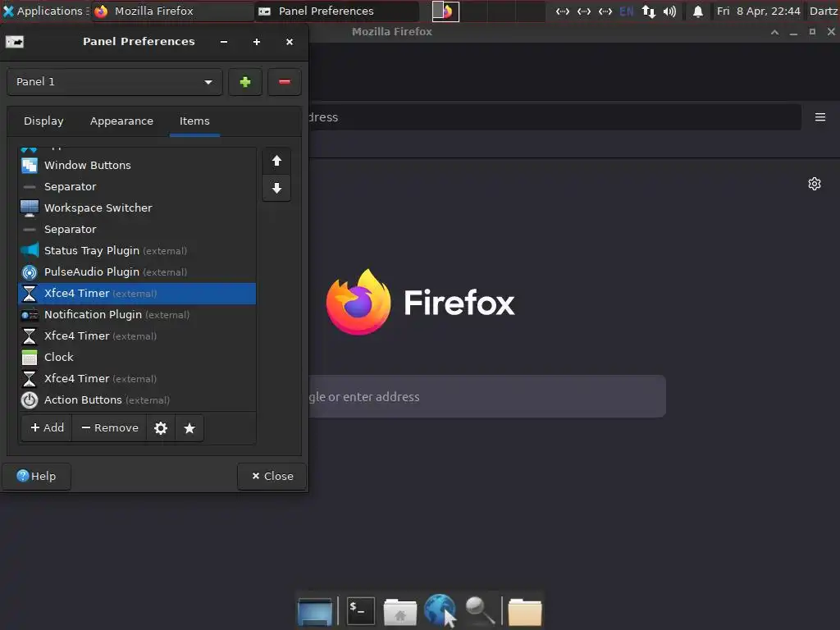Viewport: 840px width, 630px height.
Task: Click the Add item button
Action: point(47,428)
